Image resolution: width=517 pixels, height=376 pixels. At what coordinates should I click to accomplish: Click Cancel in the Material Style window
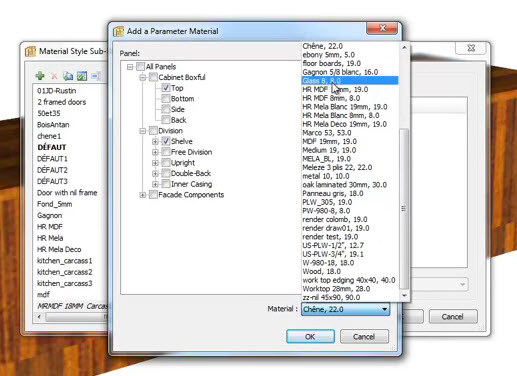[x=453, y=316]
